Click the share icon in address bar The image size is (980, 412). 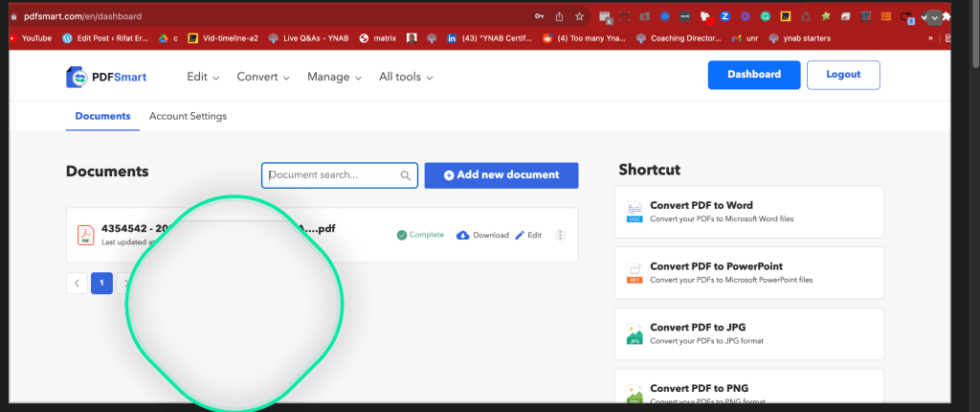(x=559, y=17)
